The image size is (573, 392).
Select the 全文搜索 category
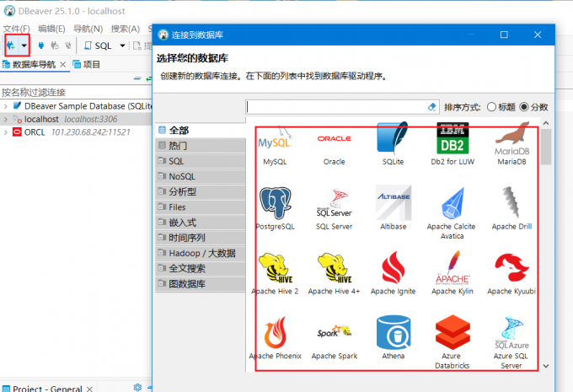tap(201, 268)
